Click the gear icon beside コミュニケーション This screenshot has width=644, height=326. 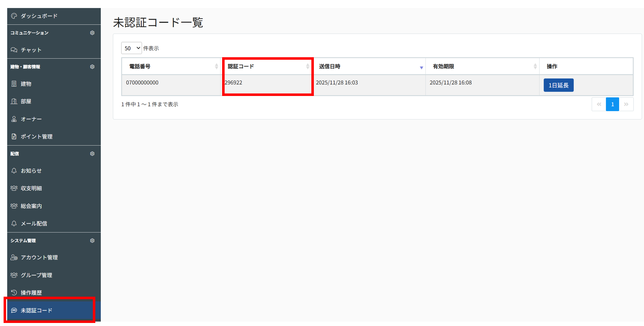pyautogui.click(x=92, y=33)
